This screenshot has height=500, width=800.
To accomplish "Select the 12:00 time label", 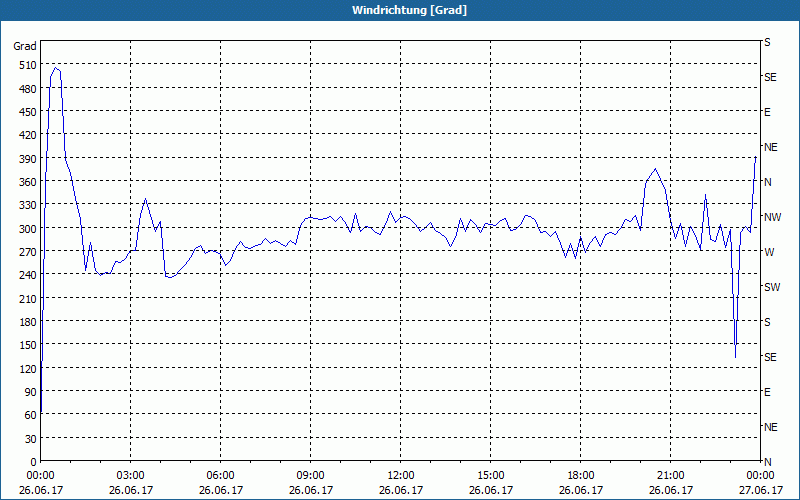I will coord(401,476).
